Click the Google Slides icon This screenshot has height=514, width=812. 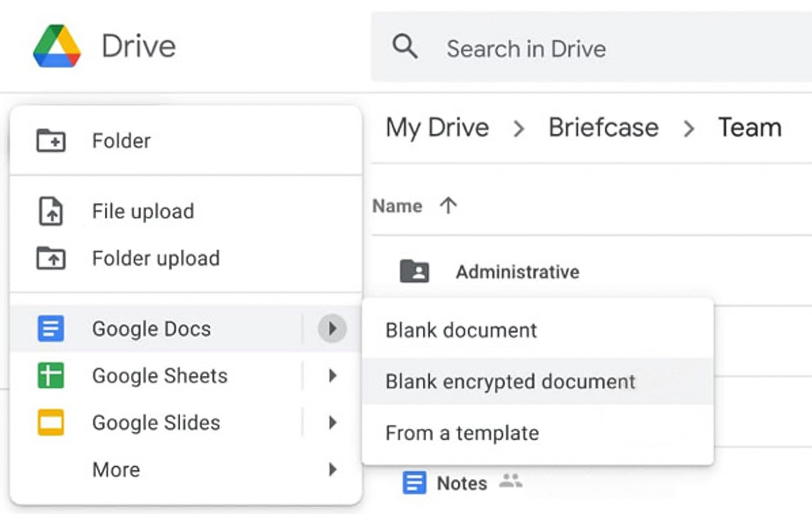point(51,422)
